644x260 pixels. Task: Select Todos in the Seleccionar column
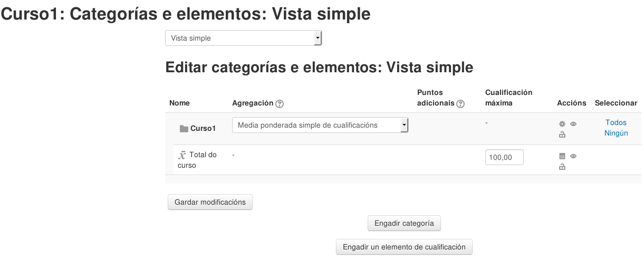click(x=616, y=122)
